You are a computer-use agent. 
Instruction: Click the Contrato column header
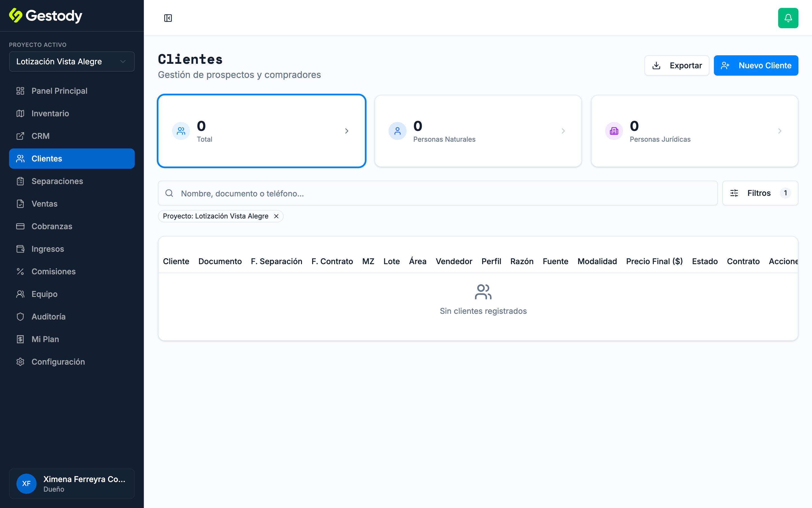(x=743, y=261)
